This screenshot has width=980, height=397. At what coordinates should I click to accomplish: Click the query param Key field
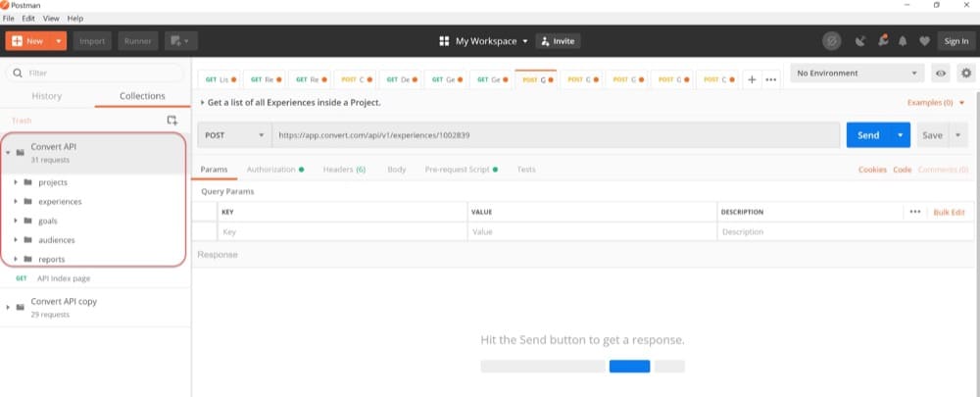click(x=342, y=231)
